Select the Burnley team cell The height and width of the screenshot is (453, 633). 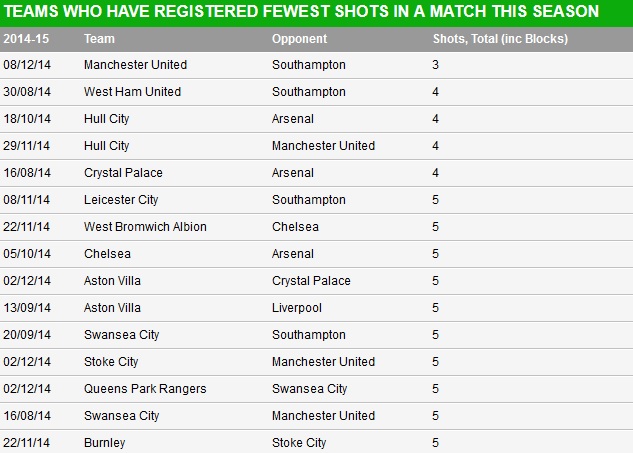point(105,443)
